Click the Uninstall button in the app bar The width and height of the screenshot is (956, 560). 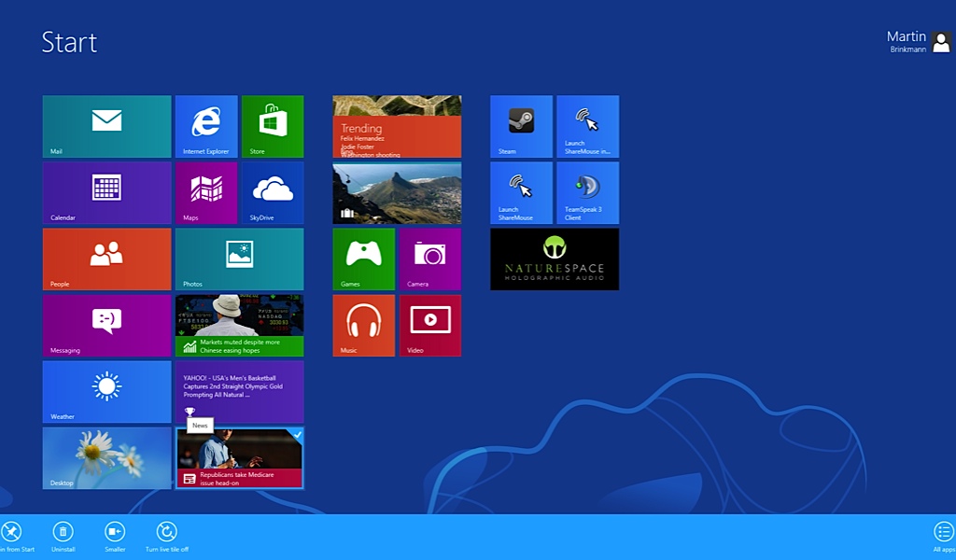click(63, 537)
